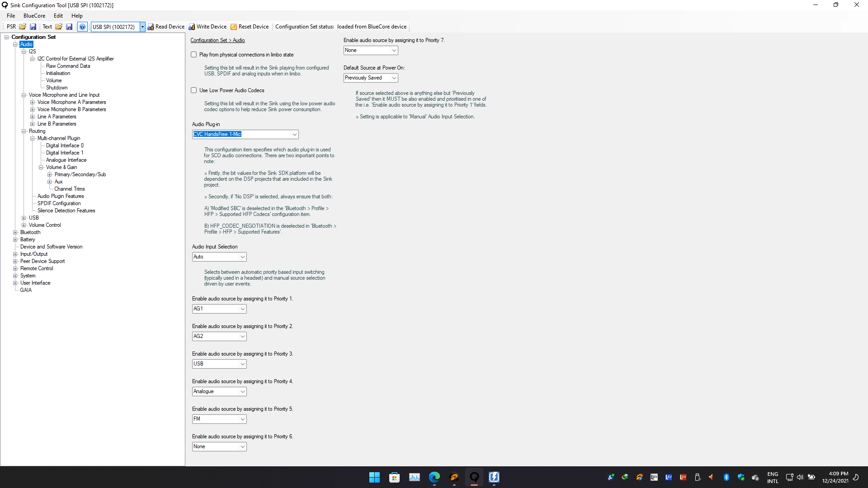This screenshot has height=488, width=868.
Task: Open Default Source at Power On dropdown
Action: 371,78
